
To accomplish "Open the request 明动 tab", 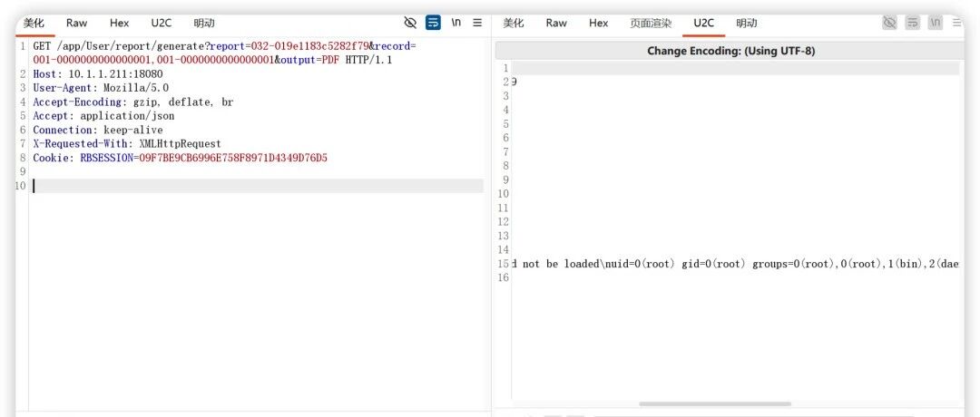I will [x=204, y=23].
